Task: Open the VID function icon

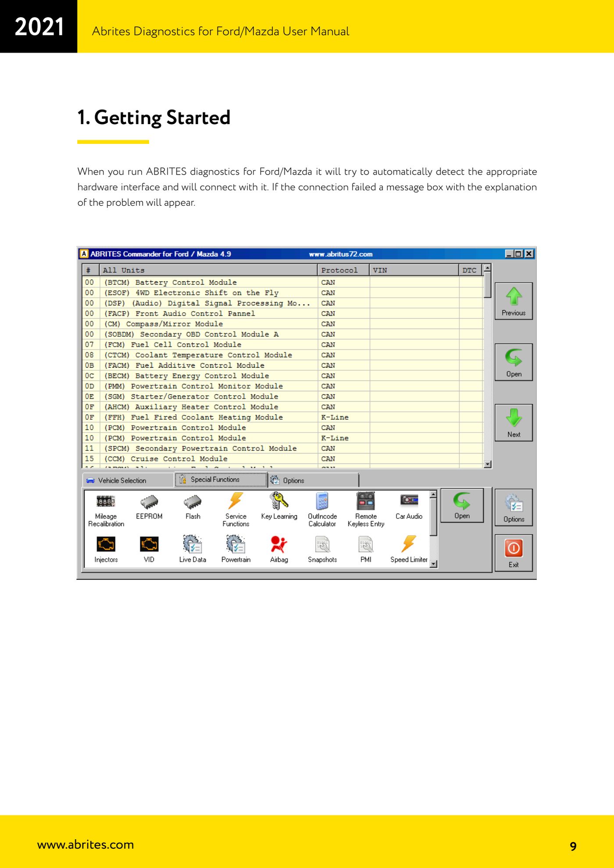Action: click(149, 549)
